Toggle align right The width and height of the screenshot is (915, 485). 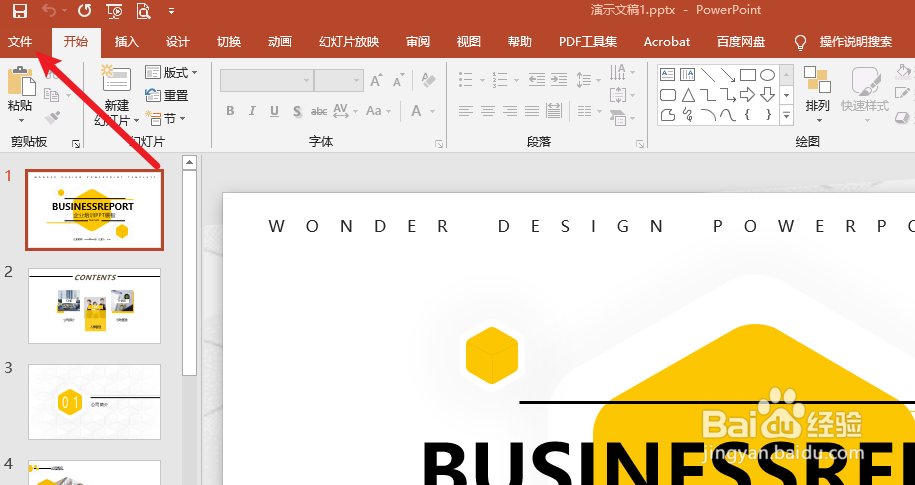point(509,110)
